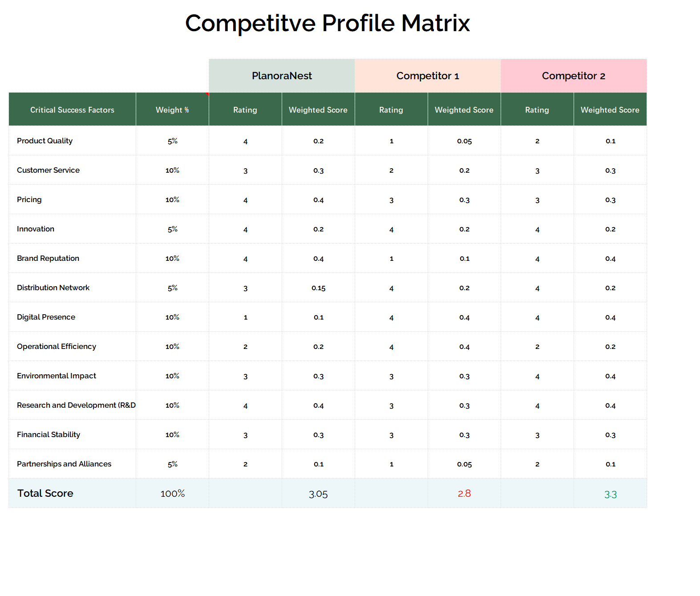Select the 10% weight for Pricing

tap(172, 200)
